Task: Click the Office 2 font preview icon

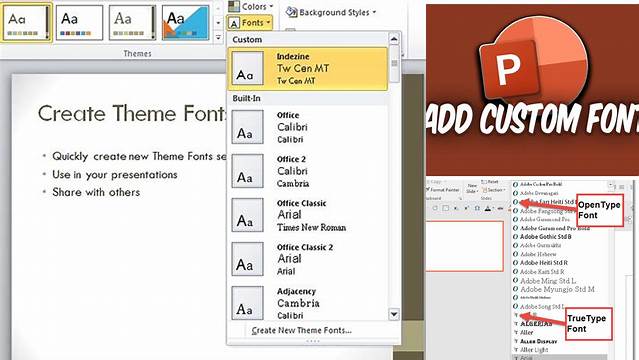Action: click(x=248, y=171)
